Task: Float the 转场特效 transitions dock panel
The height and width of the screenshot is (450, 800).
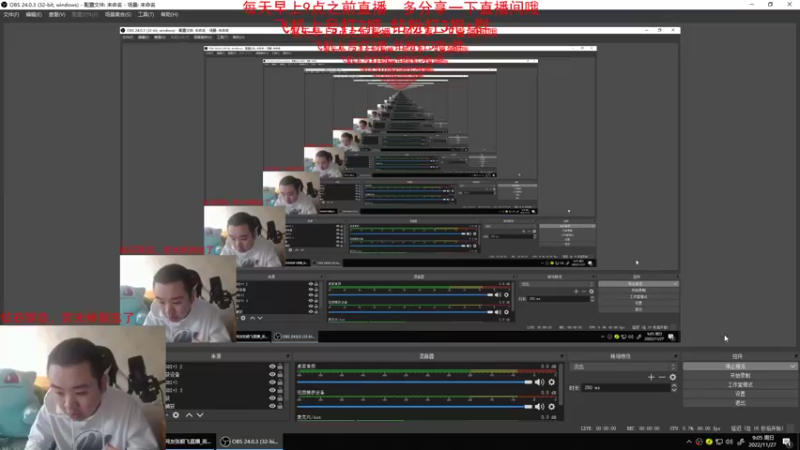Action: click(675, 356)
